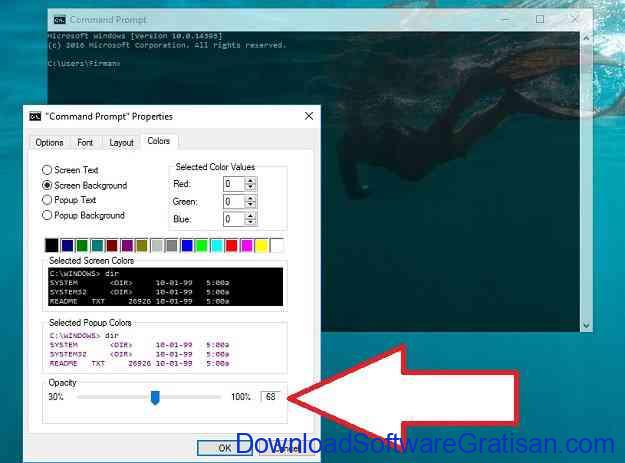Screen dimensions: 625x463
Task: Pick the purple color swatch
Action: click(x=127, y=245)
